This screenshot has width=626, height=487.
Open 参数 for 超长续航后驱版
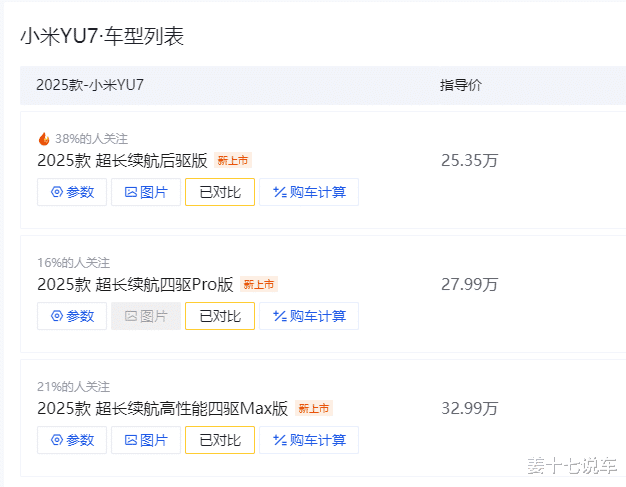[72, 192]
